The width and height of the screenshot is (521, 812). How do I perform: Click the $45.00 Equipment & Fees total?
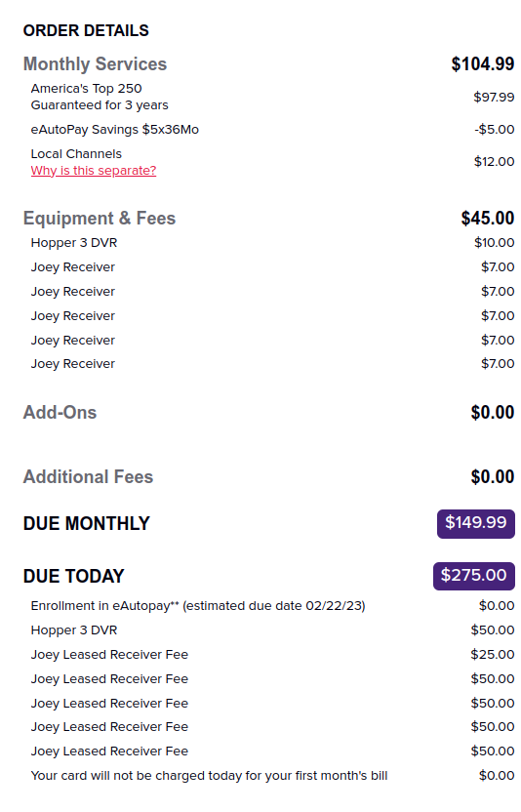click(x=488, y=218)
